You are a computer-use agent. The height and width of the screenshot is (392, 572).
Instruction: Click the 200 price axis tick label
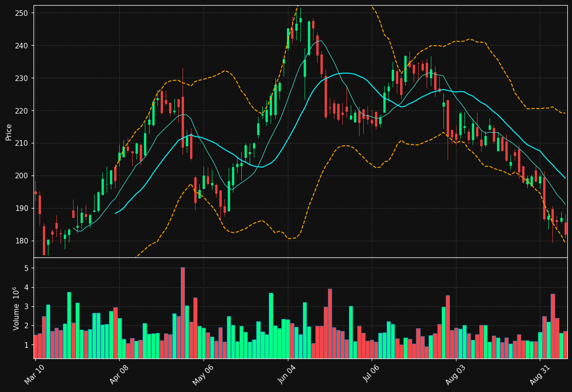coord(21,176)
